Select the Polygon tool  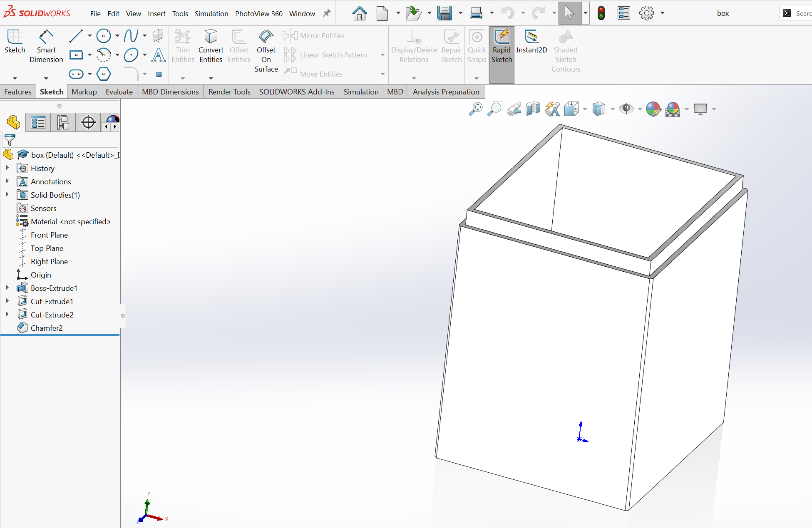pos(104,74)
